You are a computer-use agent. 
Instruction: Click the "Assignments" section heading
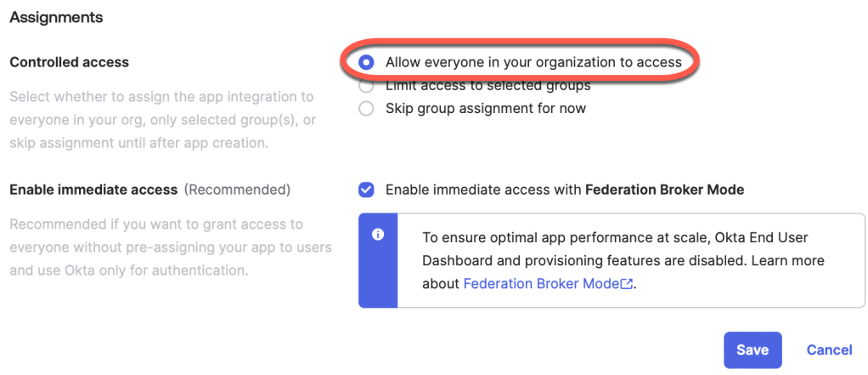[56, 17]
